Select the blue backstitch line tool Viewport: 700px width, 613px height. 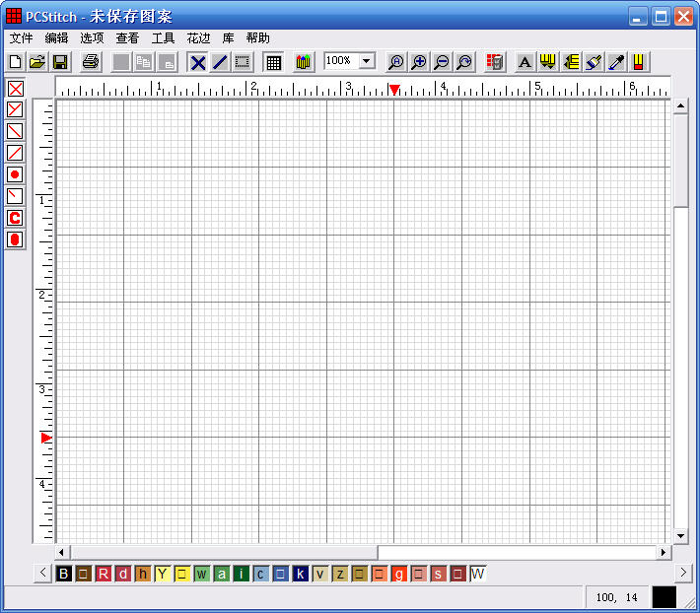[x=220, y=62]
